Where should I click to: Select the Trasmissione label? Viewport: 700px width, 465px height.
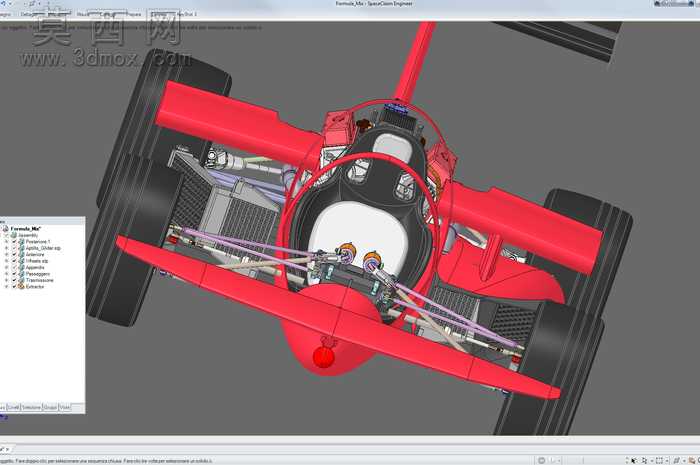tap(40, 280)
